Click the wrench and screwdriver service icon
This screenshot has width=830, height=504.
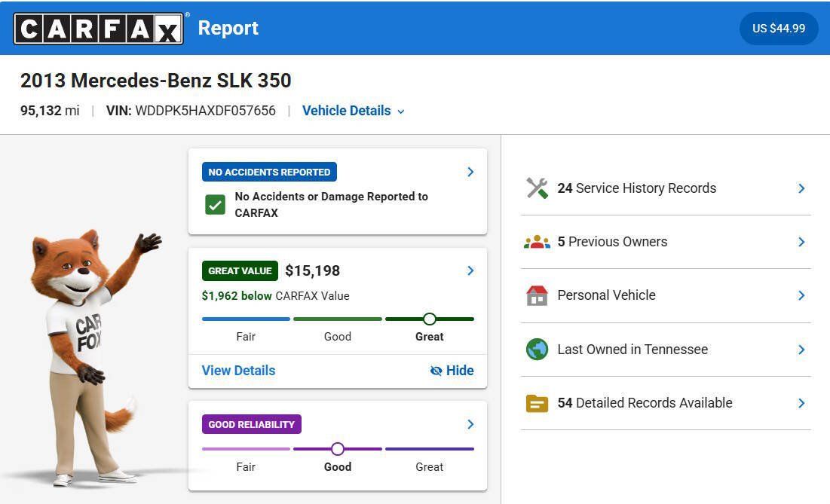(x=537, y=188)
